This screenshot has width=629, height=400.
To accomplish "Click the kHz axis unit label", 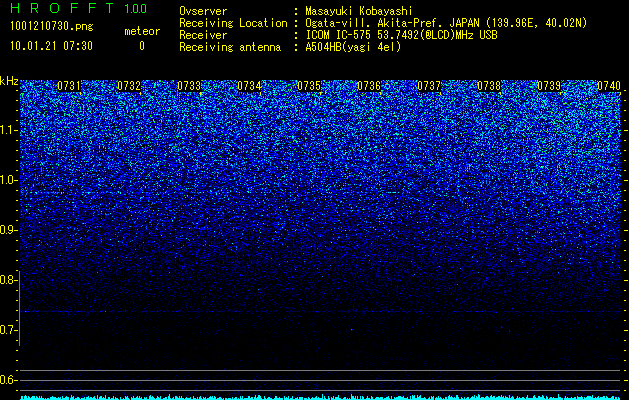I will point(9,81).
